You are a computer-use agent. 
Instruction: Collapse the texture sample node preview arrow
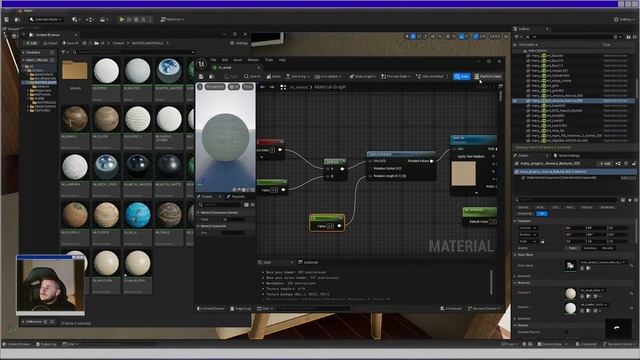tap(476, 193)
